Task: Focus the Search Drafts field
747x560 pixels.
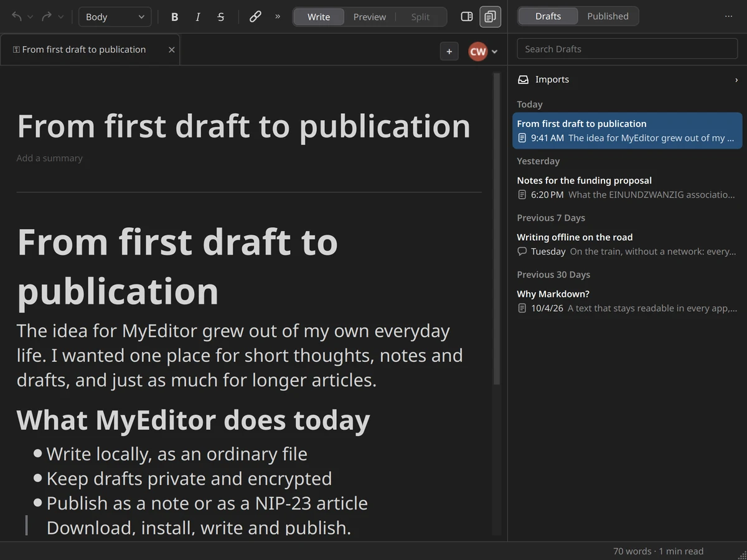Action: click(627, 49)
